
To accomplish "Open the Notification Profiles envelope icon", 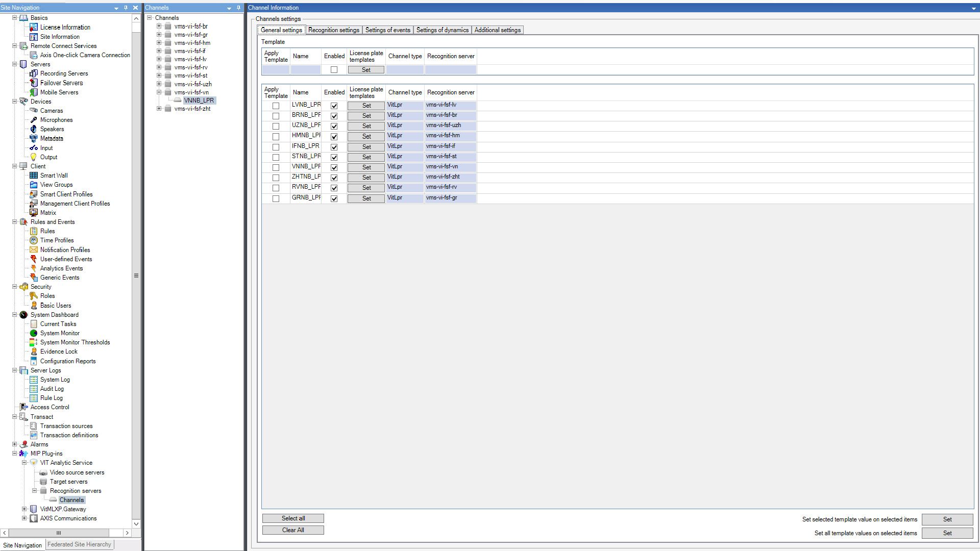I will (34, 250).
